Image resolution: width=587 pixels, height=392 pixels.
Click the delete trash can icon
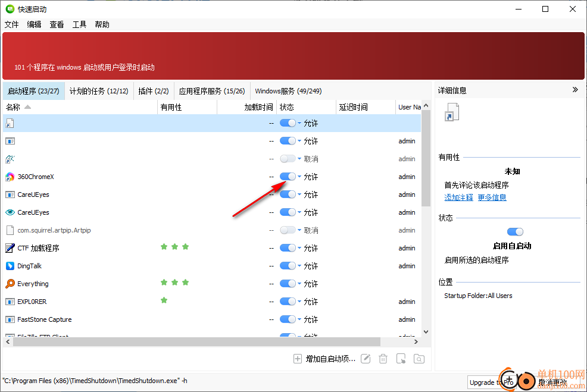[383, 359]
